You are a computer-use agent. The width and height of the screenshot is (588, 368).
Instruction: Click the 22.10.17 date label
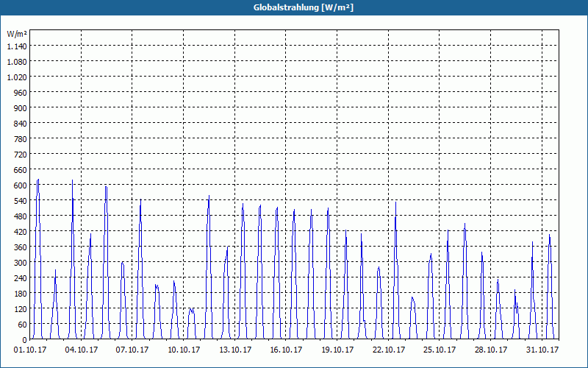tap(389, 350)
